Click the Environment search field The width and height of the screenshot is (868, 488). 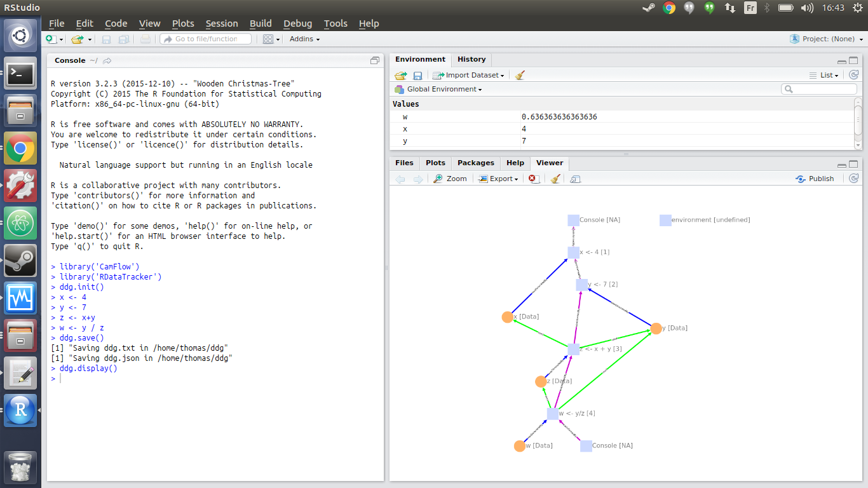819,89
